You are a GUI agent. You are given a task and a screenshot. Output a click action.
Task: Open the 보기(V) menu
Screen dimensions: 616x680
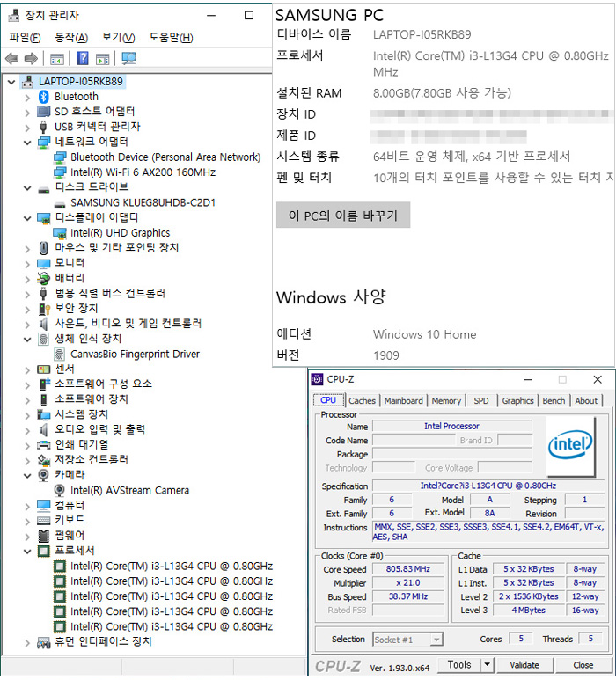(119, 38)
